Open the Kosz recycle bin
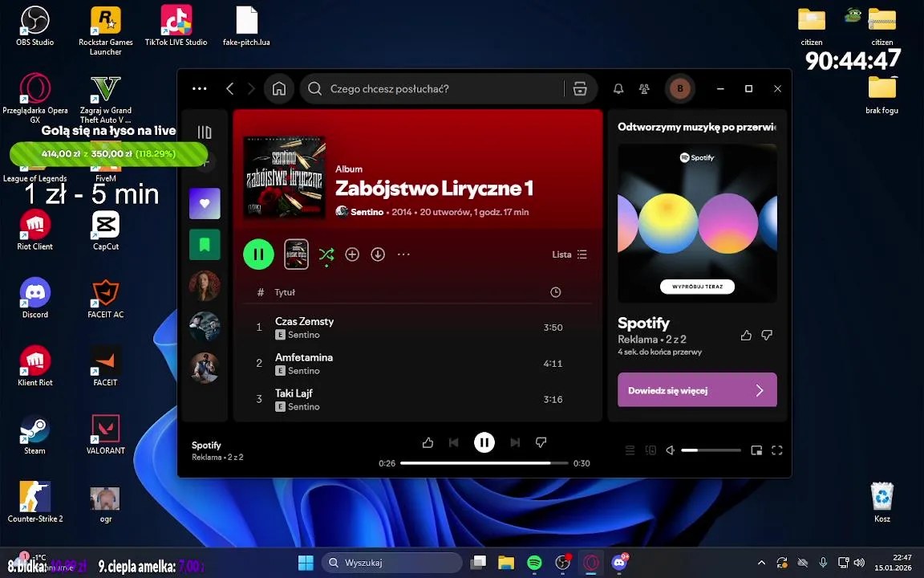 point(882,502)
